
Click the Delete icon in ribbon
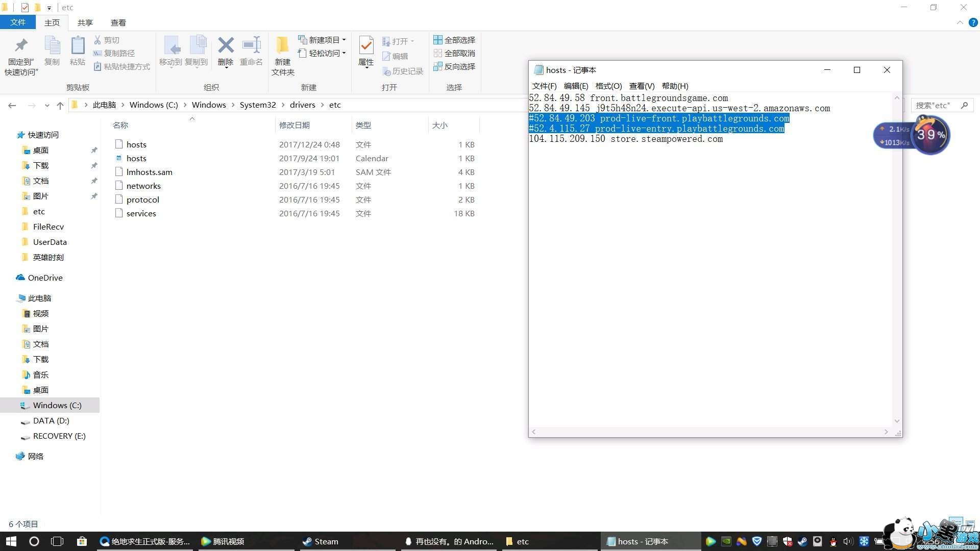pyautogui.click(x=226, y=45)
